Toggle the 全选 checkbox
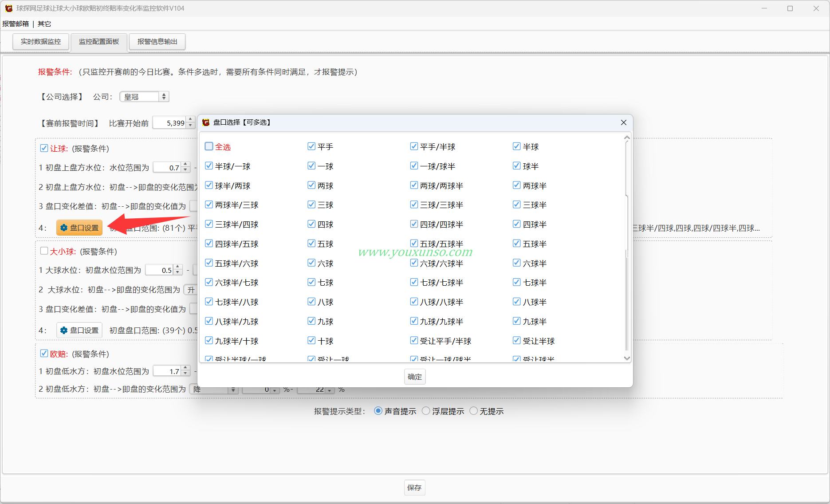This screenshot has height=504, width=830. point(209,146)
